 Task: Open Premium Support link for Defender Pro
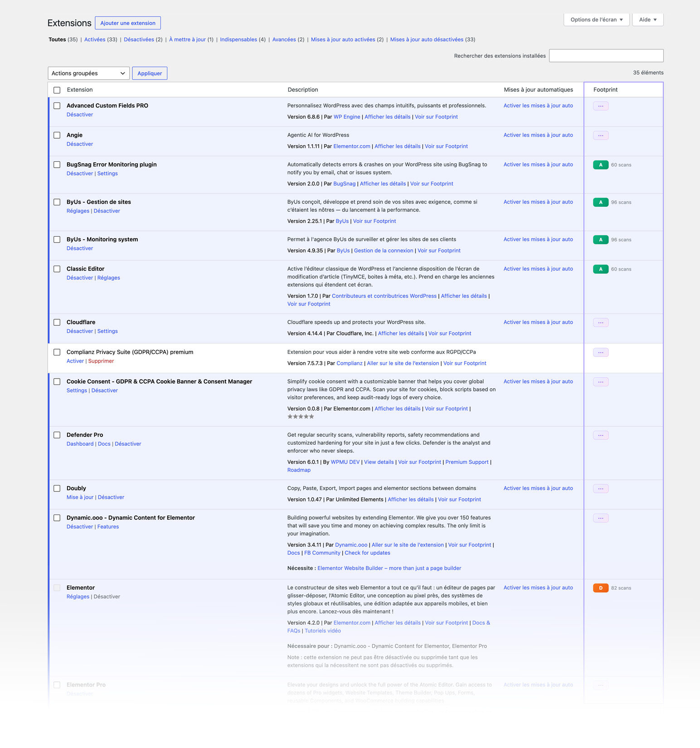point(467,462)
